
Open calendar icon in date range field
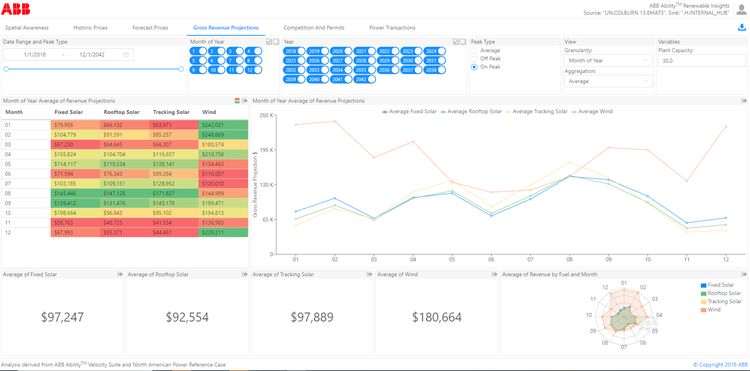(126, 55)
